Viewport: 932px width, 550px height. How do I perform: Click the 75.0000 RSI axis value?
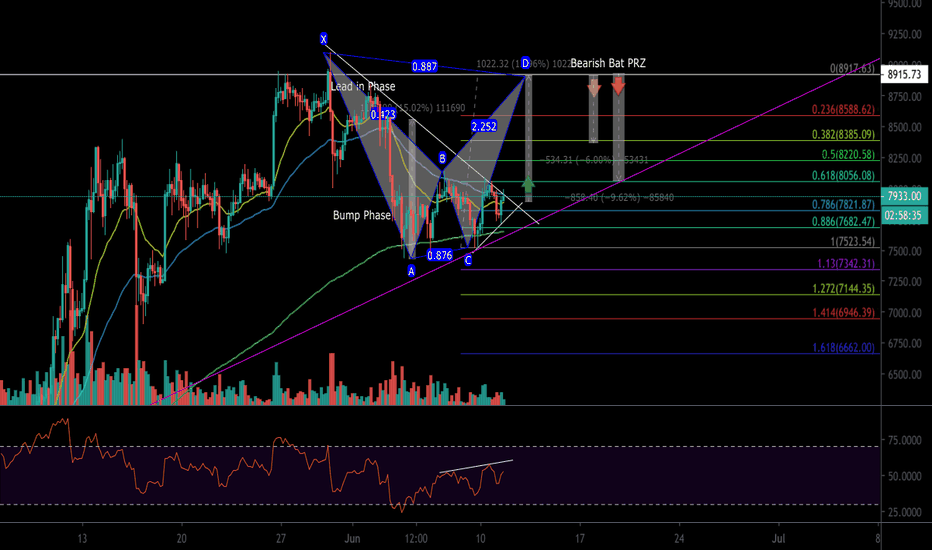click(x=904, y=440)
